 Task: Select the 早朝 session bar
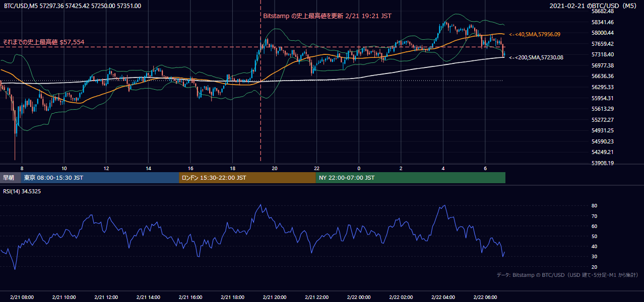click(10, 178)
